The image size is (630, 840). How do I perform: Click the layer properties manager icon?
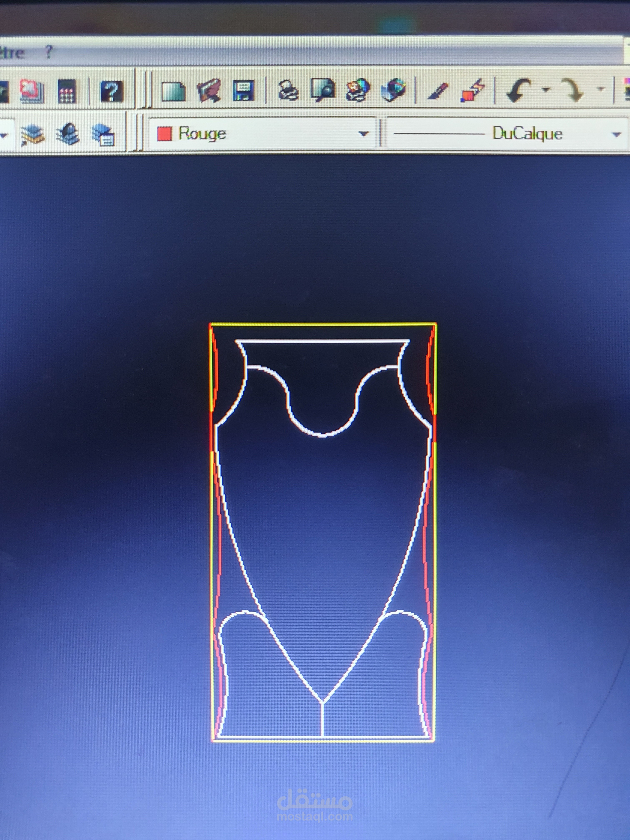pos(32,135)
